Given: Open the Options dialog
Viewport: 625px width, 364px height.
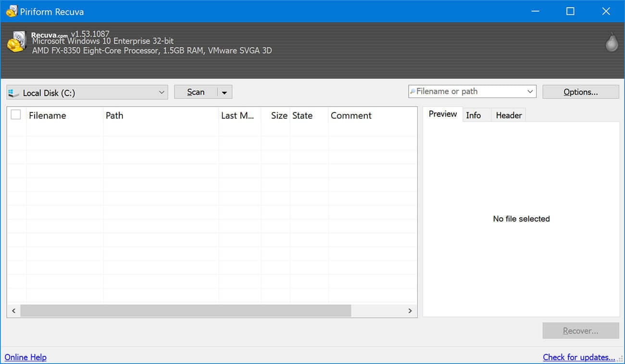Looking at the screenshot, I should click(580, 92).
